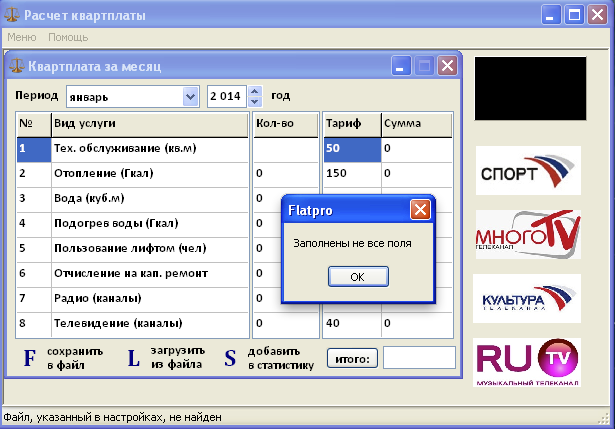Select row Отопление (Гкал)

[x=133, y=175]
